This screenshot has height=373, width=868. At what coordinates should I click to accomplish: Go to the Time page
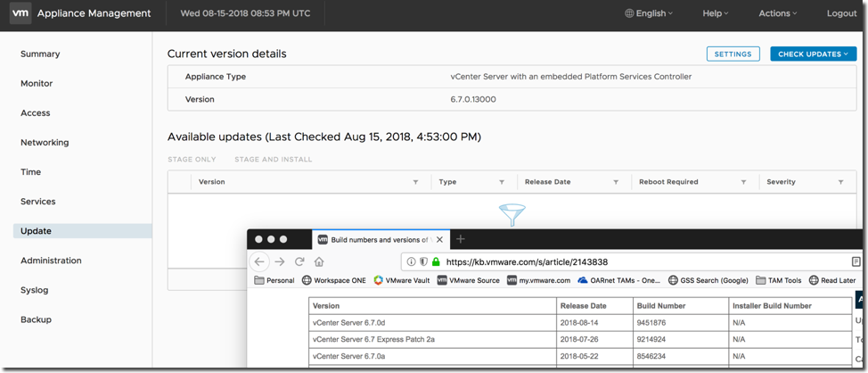pyautogui.click(x=30, y=172)
